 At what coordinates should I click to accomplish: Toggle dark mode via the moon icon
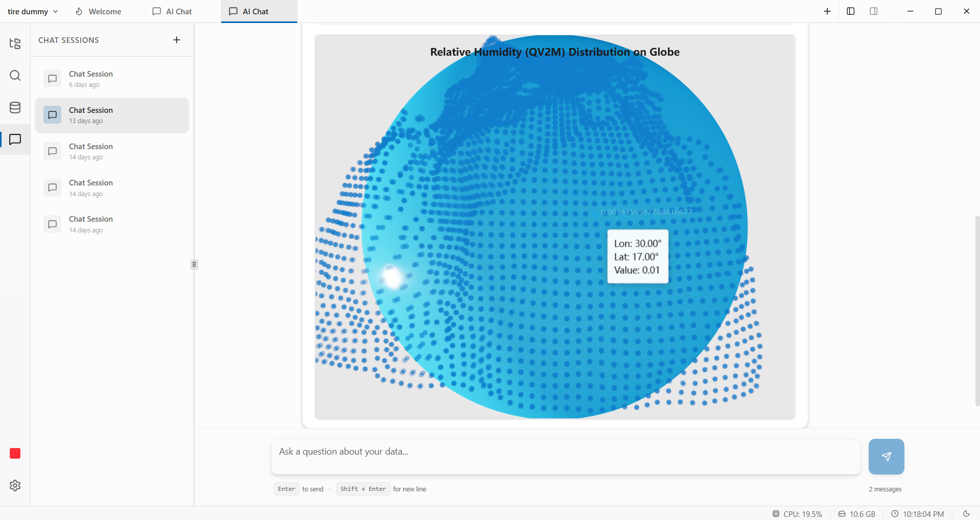(966, 513)
